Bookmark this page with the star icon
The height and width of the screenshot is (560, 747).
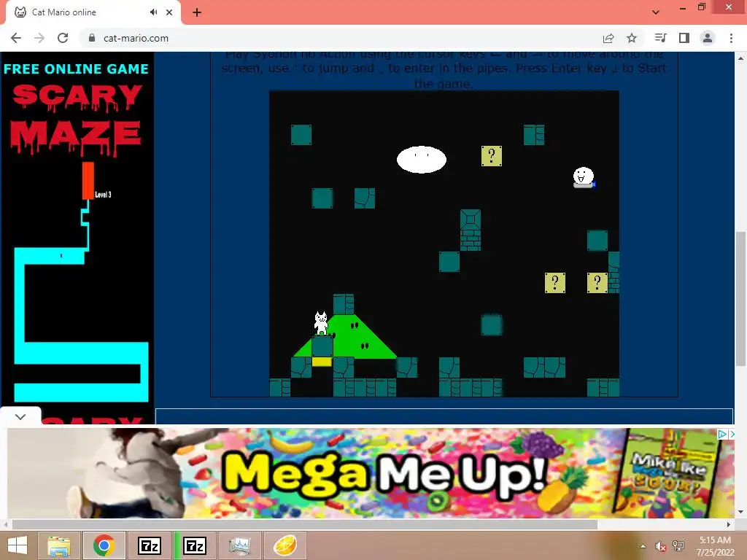(x=632, y=38)
